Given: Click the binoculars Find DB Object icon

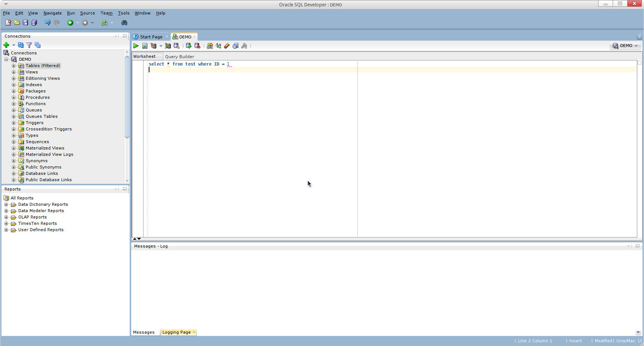Looking at the screenshot, I should 124,23.
